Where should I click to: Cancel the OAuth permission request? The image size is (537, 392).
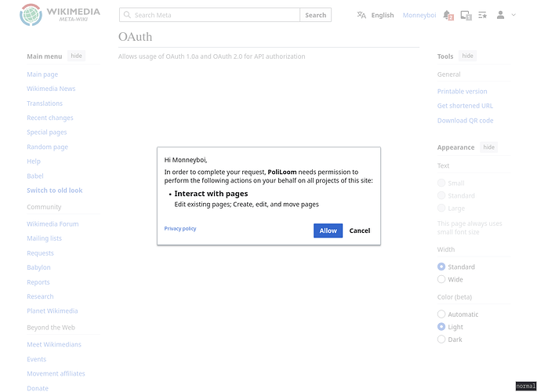click(360, 230)
